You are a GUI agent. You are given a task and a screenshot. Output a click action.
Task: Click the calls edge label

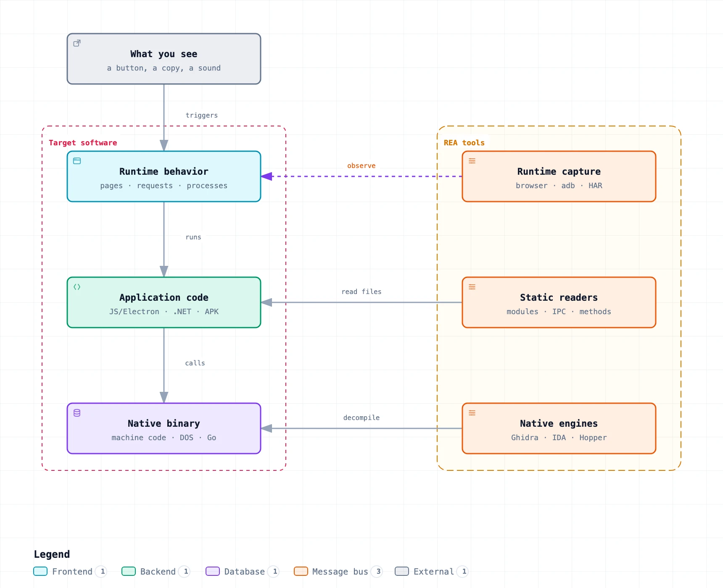point(195,363)
